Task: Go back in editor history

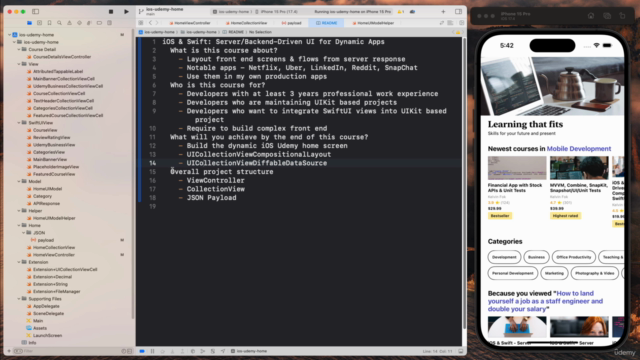Action: (x=150, y=23)
